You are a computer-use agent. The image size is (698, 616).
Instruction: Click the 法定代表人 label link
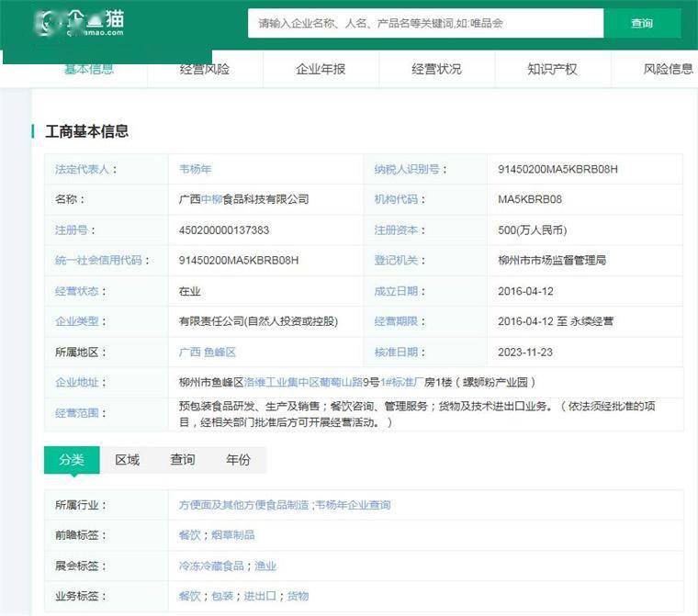point(82,169)
